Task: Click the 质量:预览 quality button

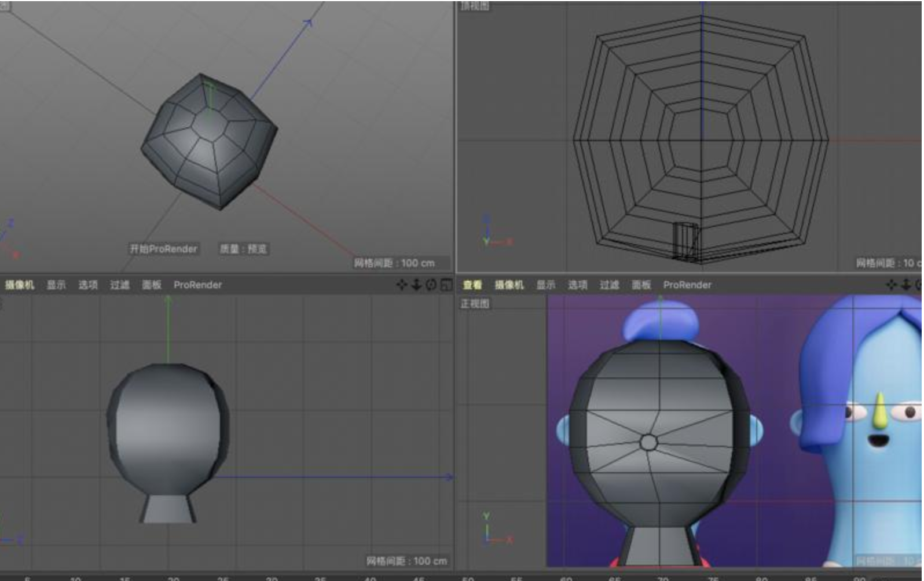Action: pyautogui.click(x=243, y=249)
